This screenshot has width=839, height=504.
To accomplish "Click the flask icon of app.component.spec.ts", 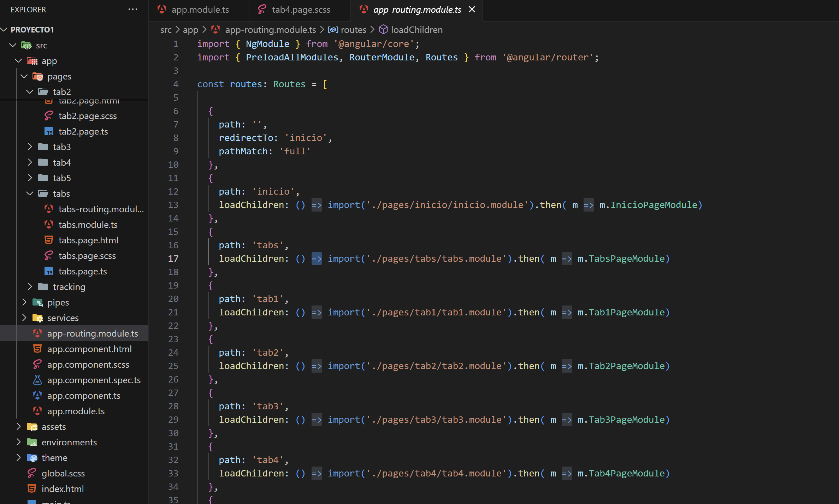I will [37, 380].
